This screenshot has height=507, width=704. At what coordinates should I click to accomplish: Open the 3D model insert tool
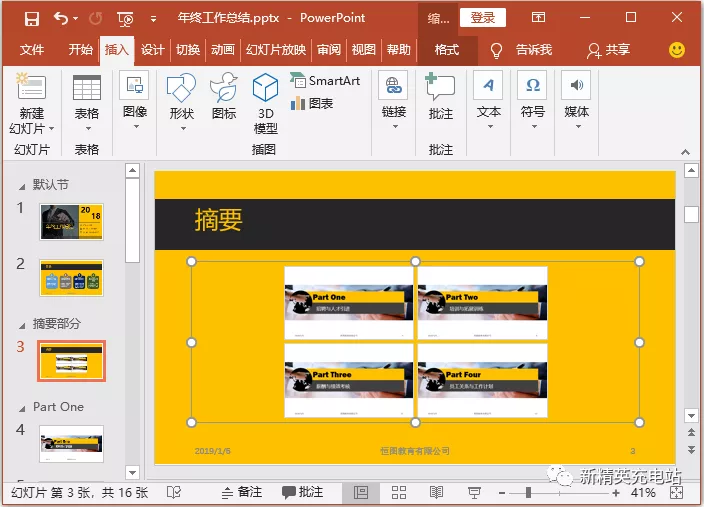pos(265,103)
